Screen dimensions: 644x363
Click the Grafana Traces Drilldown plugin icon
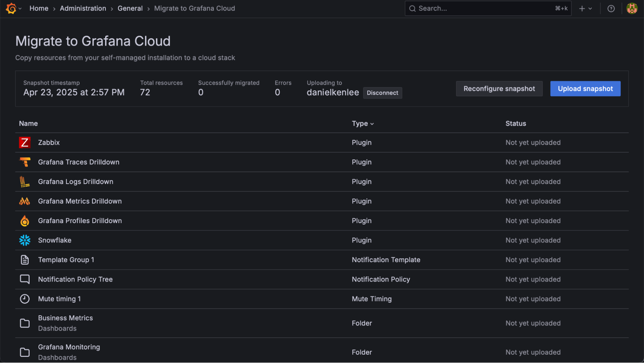tap(25, 162)
